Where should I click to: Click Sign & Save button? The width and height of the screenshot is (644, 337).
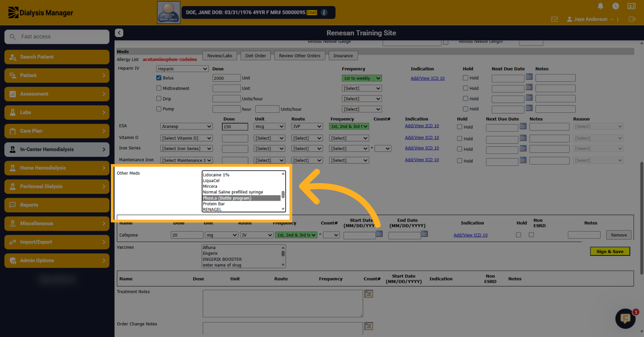(610, 251)
